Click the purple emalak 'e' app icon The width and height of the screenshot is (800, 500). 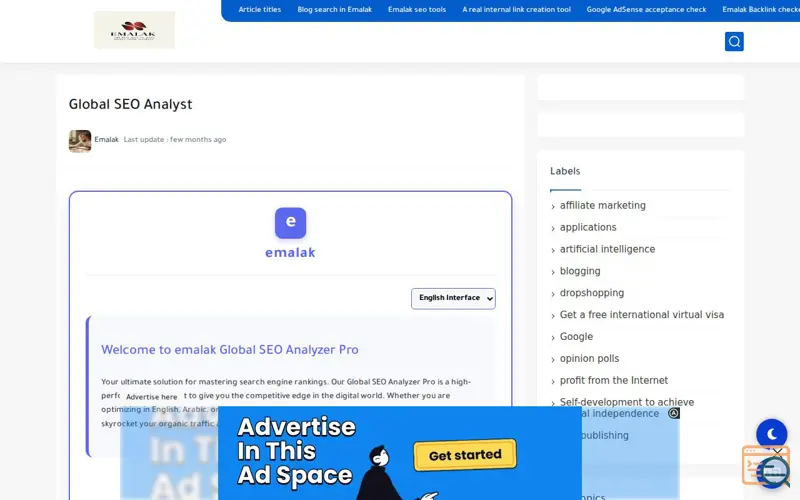pyautogui.click(x=290, y=223)
